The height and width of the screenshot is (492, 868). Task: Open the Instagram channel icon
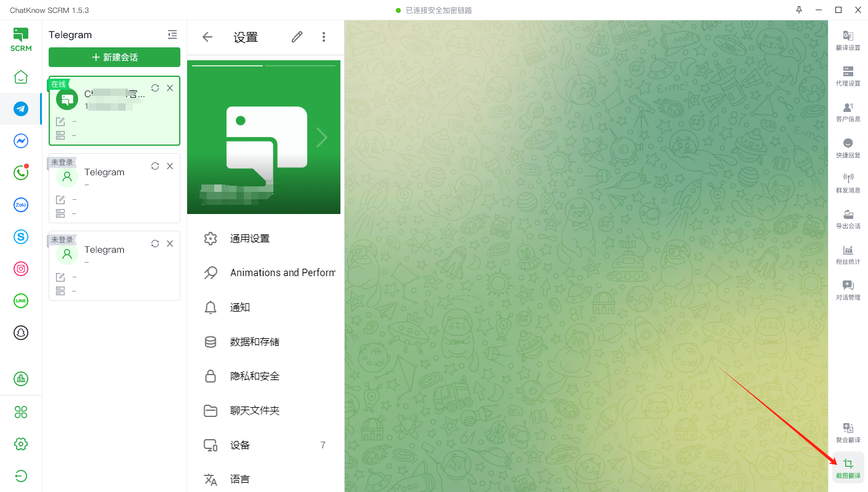21,269
